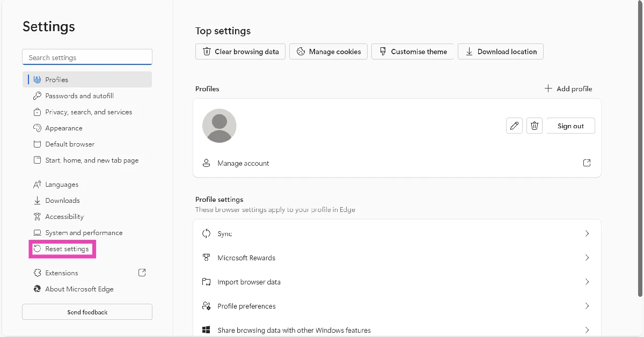Click the Profiles sidebar icon
Viewport: 644px width, 337px height.
pos(36,79)
